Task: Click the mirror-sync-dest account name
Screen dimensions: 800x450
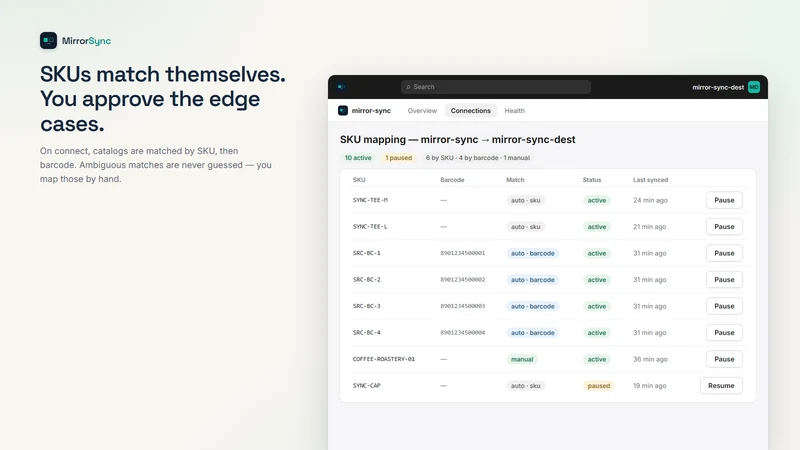Action: tap(718, 87)
